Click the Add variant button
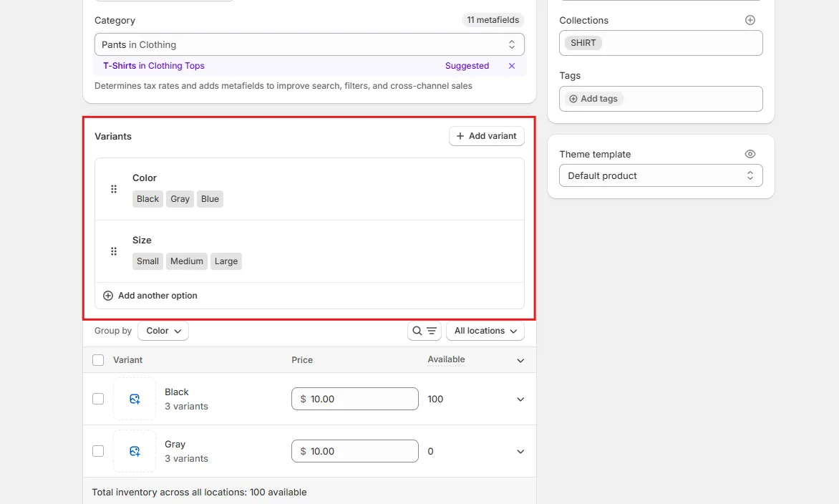The width and height of the screenshot is (839, 504). tap(486, 136)
